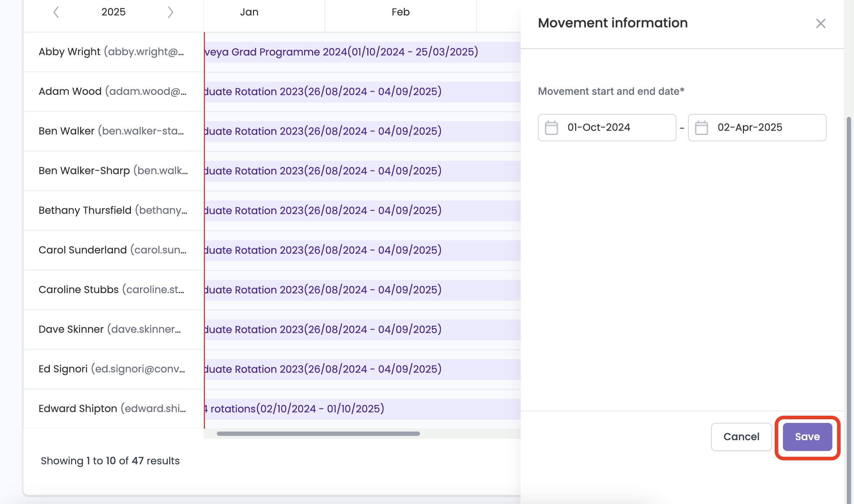The height and width of the screenshot is (504, 854).
Task: Open Ben Walker's Graduate Rotation 2023 bar
Action: [x=362, y=132]
